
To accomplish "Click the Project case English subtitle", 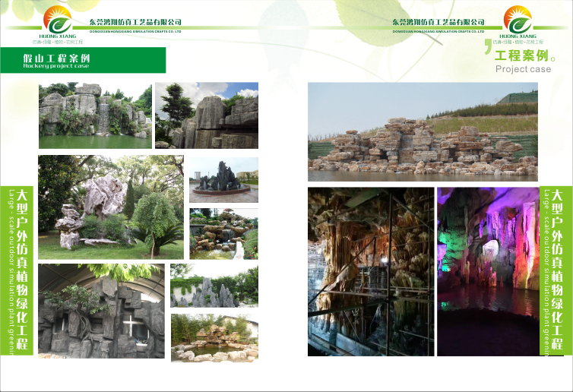I will (x=523, y=69).
